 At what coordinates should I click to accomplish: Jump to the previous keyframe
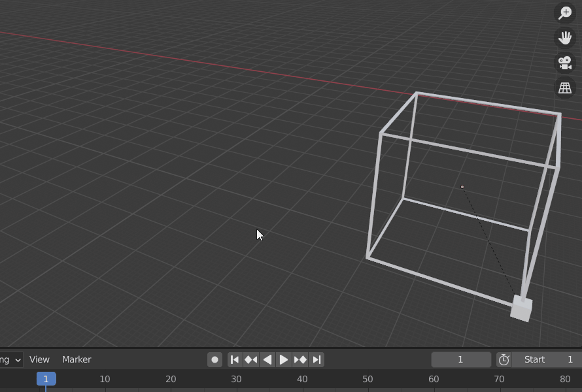click(251, 360)
